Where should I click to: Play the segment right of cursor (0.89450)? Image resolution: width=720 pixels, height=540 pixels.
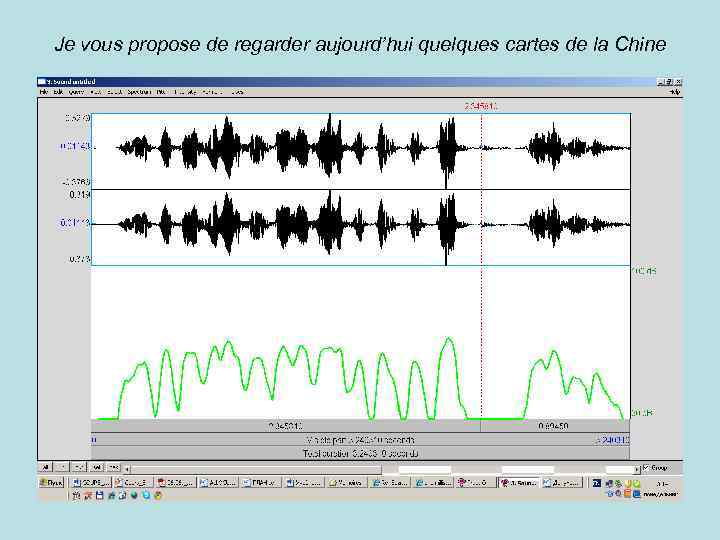[555, 426]
